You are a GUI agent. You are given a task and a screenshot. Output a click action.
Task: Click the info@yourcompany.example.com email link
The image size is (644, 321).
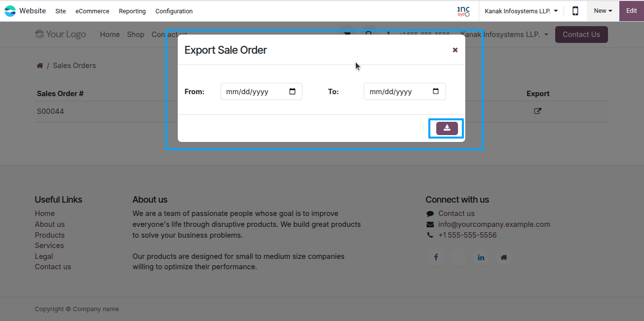pos(494,224)
